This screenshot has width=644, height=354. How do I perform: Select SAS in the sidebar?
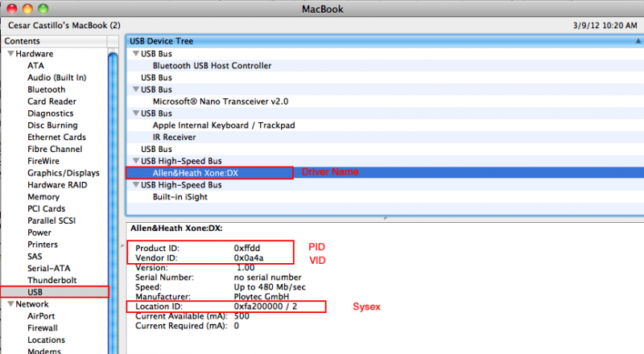click(x=35, y=257)
